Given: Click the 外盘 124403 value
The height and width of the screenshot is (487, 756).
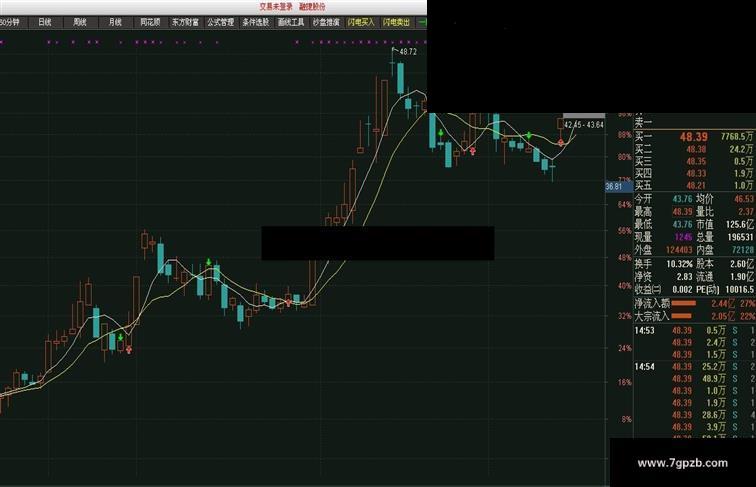Looking at the screenshot, I should tap(679, 250).
